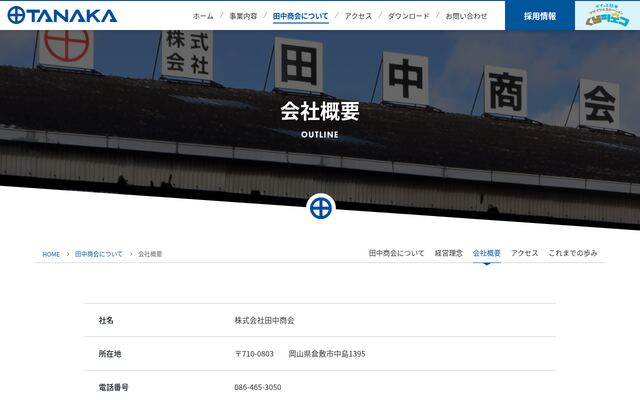
Task: Click the address 岡山県倉敷市中島1395
Action: (x=327, y=354)
